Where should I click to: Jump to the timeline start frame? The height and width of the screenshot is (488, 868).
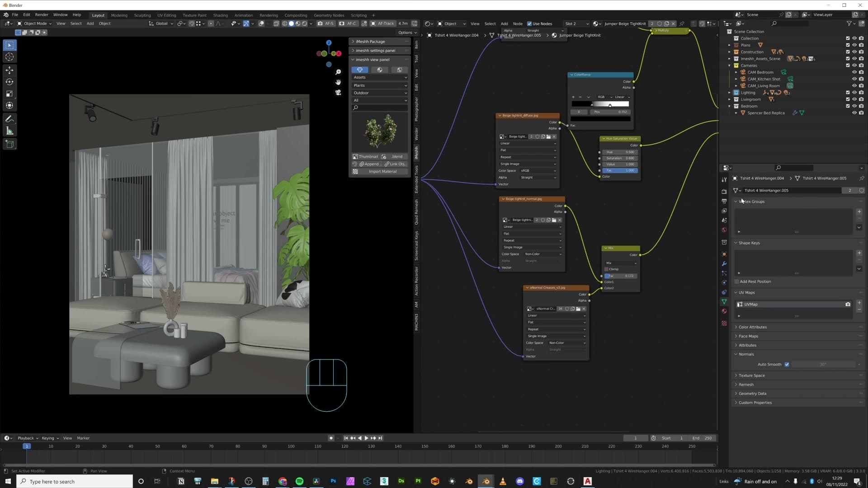coord(346,438)
